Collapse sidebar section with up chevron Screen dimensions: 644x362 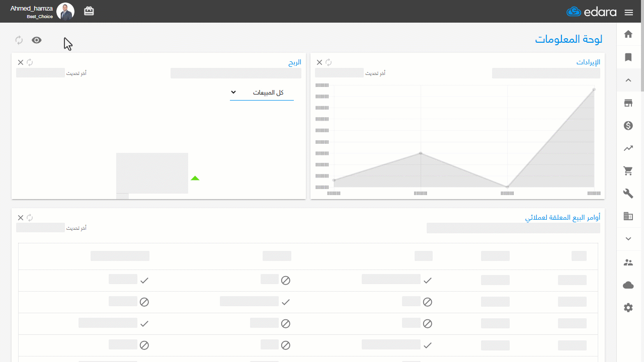point(628,80)
